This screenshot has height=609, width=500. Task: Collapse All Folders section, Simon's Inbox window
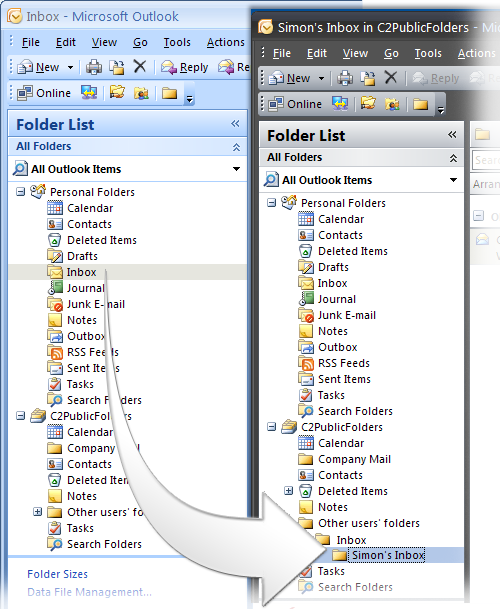point(453,158)
